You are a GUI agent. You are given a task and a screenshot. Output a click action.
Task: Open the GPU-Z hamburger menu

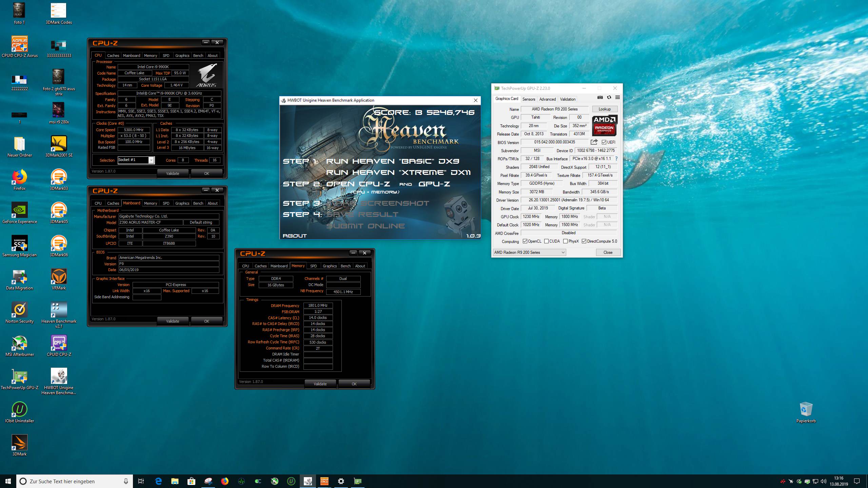click(x=617, y=98)
